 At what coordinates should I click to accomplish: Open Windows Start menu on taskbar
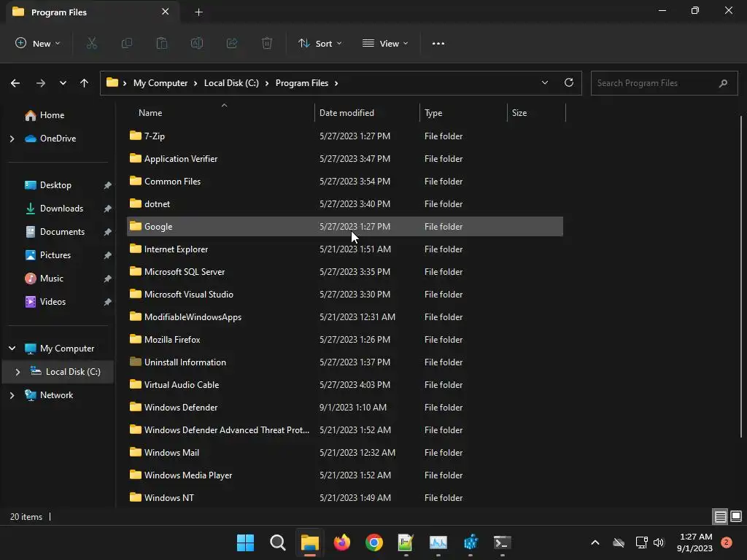245,542
